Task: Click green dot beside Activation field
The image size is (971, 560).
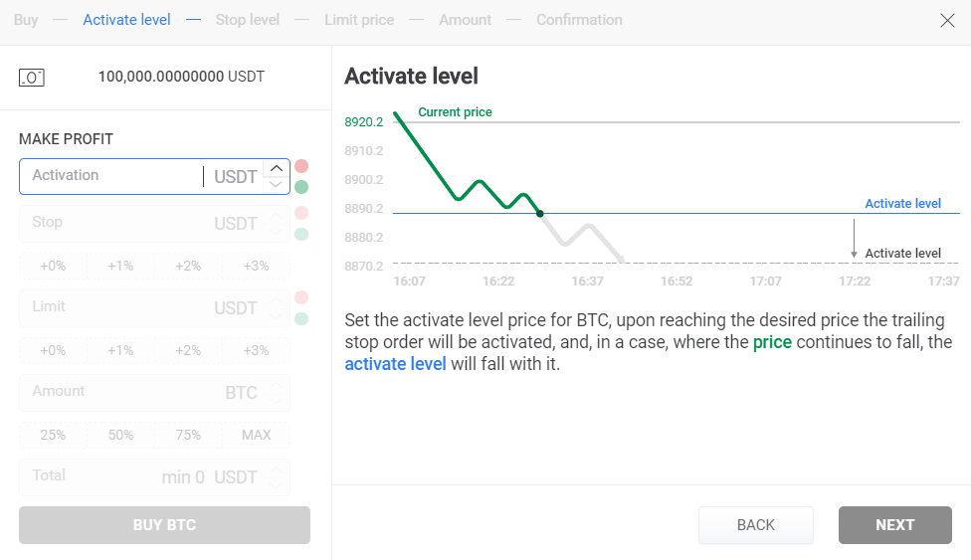Action: pyautogui.click(x=301, y=187)
